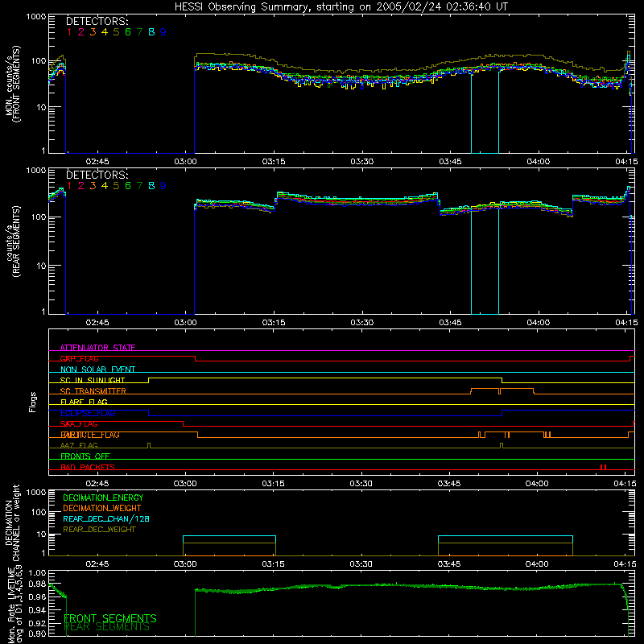
Task: Pick detector 6 legend in rear segments plot
Action: point(128,186)
